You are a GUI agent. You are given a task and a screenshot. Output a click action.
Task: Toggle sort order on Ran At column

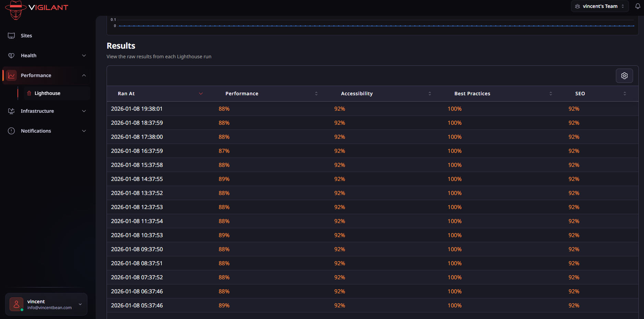click(201, 94)
